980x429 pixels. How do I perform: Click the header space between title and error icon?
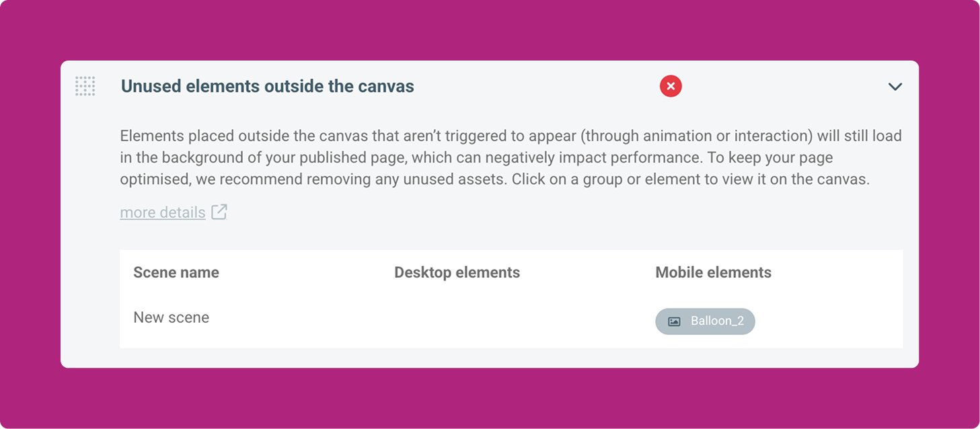pyautogui.click(x=537, y=86)
